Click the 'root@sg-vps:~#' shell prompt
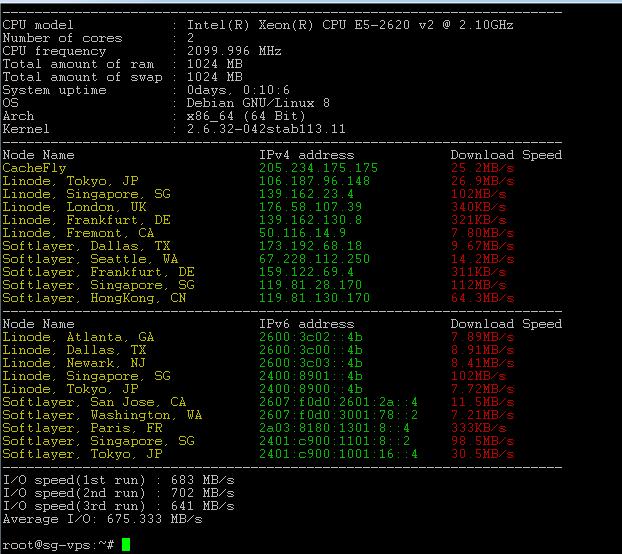The image size is (622, 554). pyautogui.click(x=58, y=545)
